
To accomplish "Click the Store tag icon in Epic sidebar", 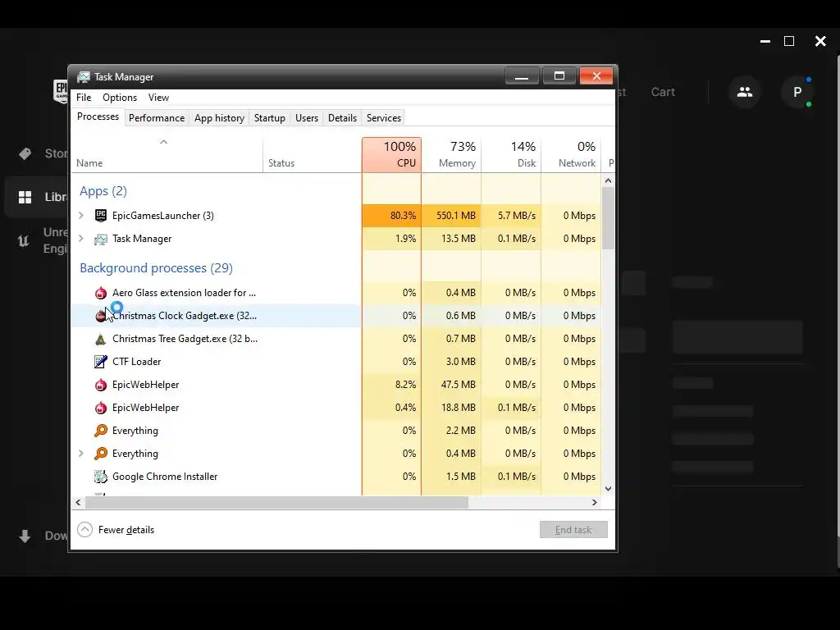I will pos(25,153).
